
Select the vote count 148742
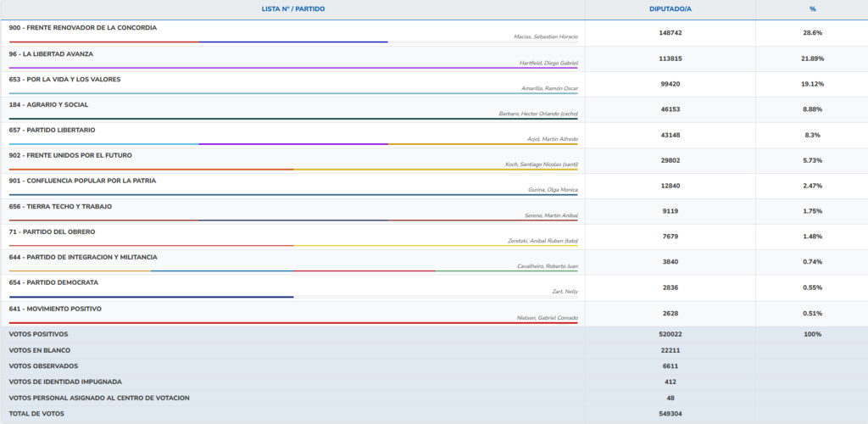tap(670, 33)
